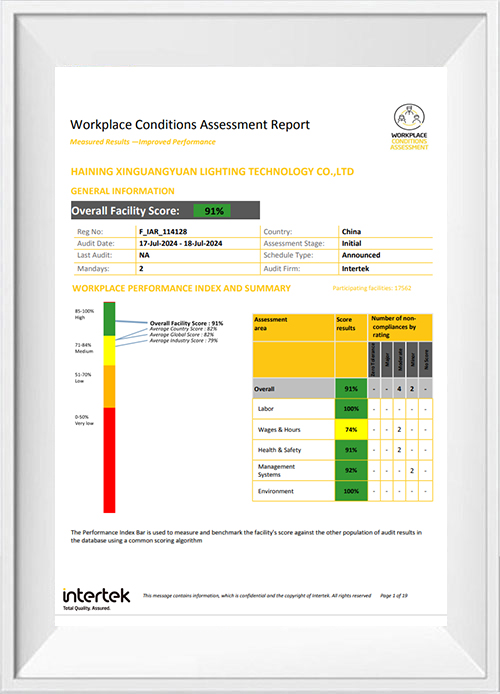The height and width of the screenshot is (694, 500).
Task: Click the 'Last Audit:' field label
Action: pyautogui.click(x=95, y=255)
